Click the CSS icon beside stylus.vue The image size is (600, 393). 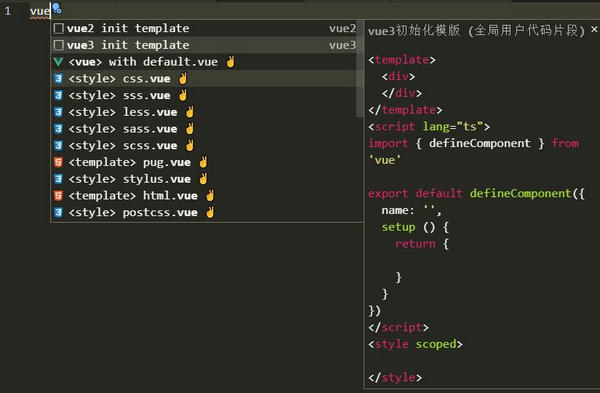(58, 179)
